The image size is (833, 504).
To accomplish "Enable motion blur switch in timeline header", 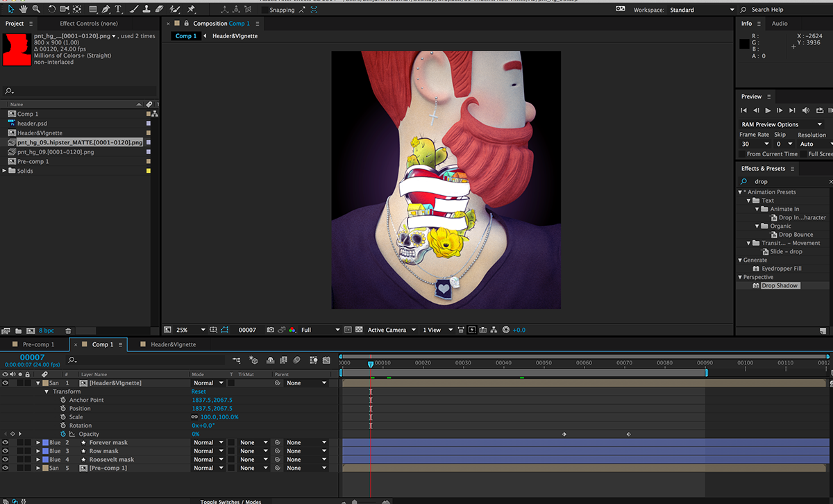I will [x=296, y=360].
